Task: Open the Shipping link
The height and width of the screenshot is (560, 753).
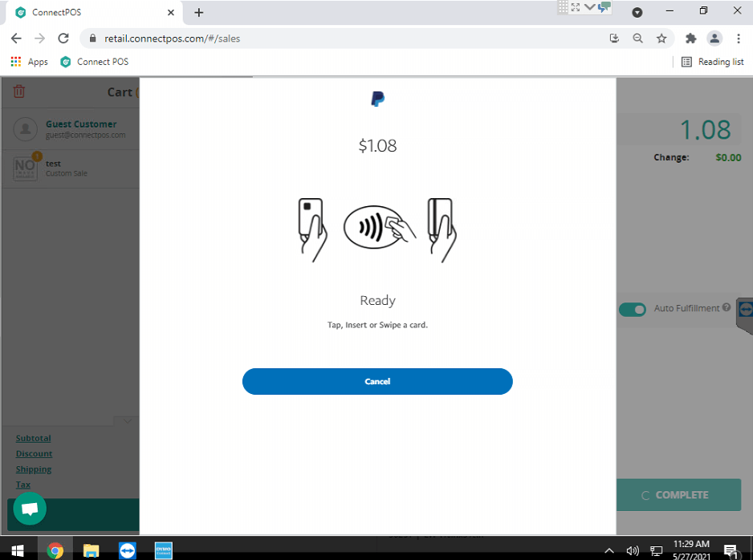Action: pyautogui.click(x=34, y=469)
